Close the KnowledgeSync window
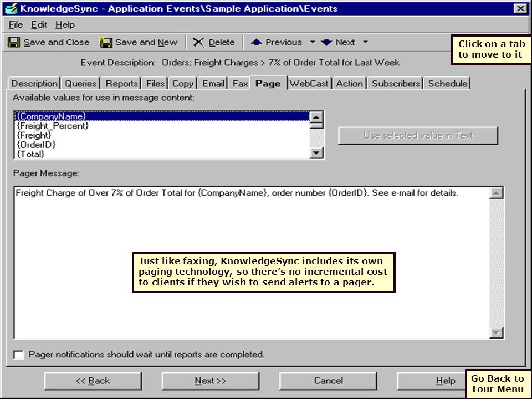This screenshot has width=532, height=399. tap(520, 8)
